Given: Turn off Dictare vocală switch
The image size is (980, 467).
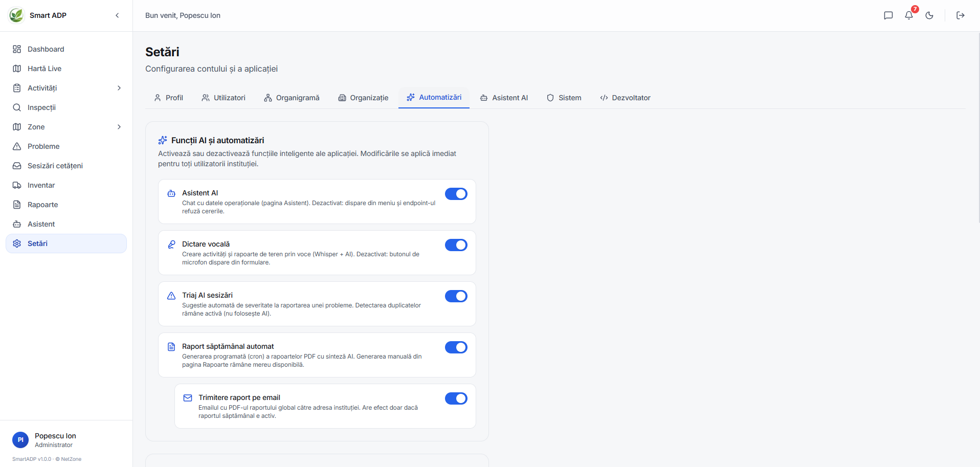Looking at the screenshot, I should tap(456, 245).
